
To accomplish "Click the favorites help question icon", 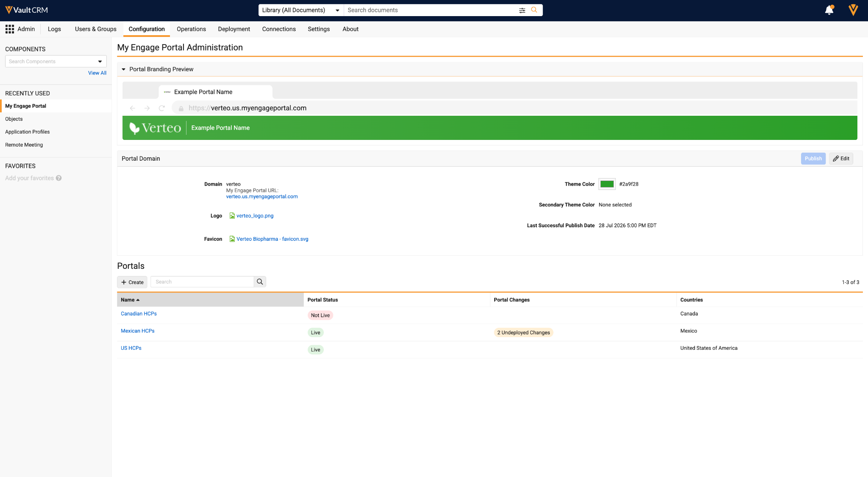I will pos(58,178).
